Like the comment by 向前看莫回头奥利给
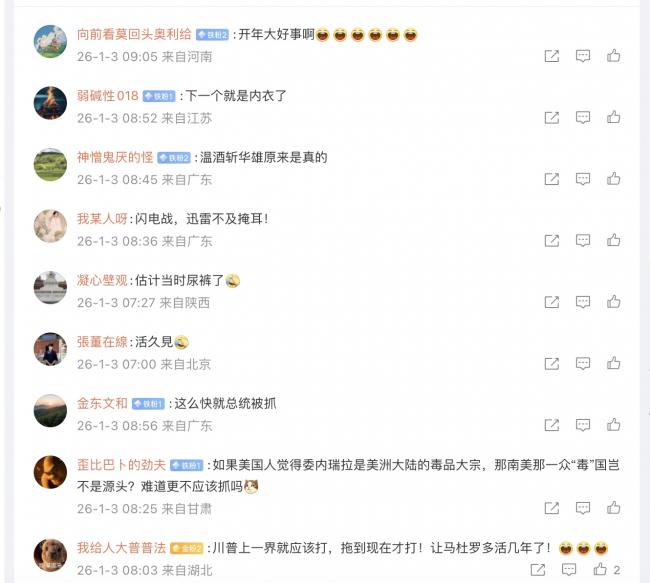This screenshot has width=650, height=583. tap(614, 56)
